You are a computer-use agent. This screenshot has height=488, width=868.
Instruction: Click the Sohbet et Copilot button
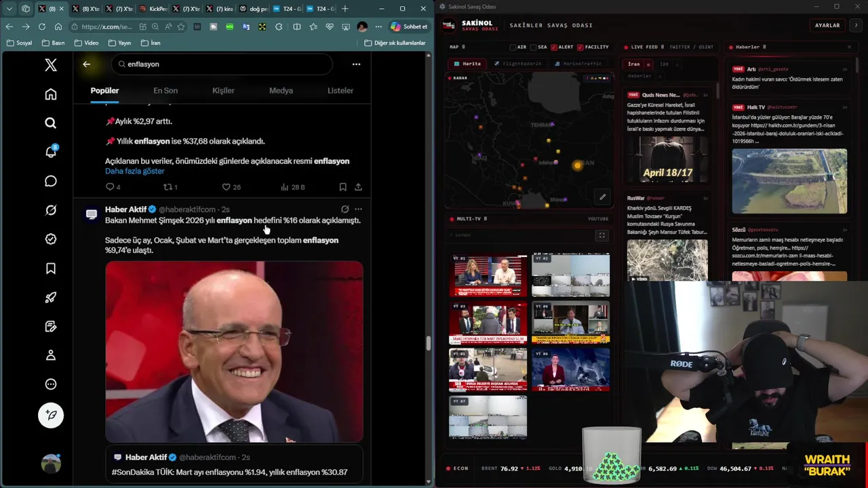coord(409,26)
